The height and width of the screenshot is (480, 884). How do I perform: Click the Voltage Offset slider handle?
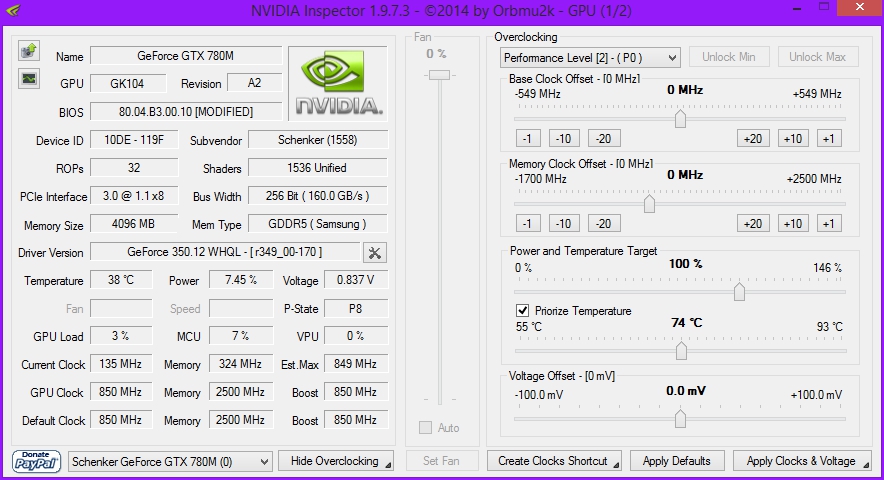click(680, 419)
